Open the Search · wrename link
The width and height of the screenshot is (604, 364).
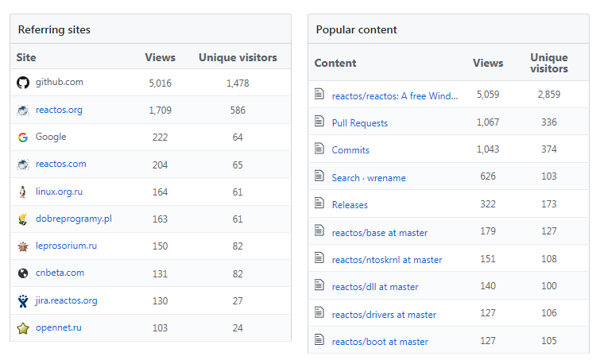pos(369,178)
